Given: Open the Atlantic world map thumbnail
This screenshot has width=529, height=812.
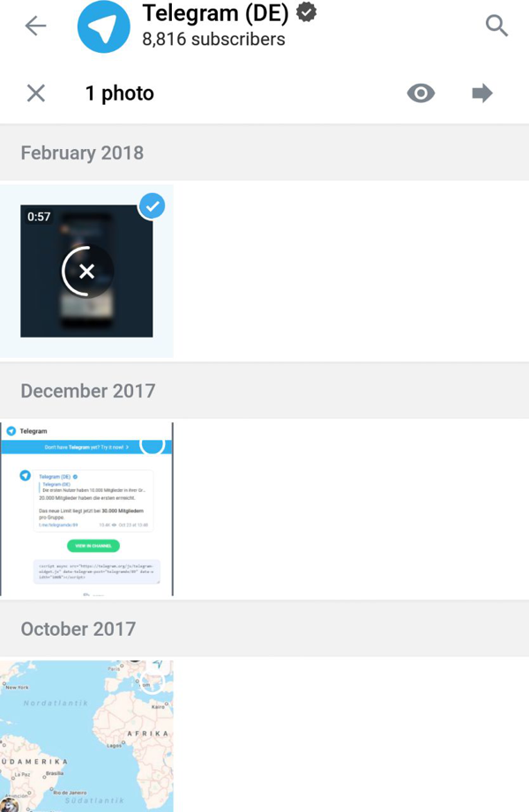Looking at the screenshot, I should [x=86, y=736].
